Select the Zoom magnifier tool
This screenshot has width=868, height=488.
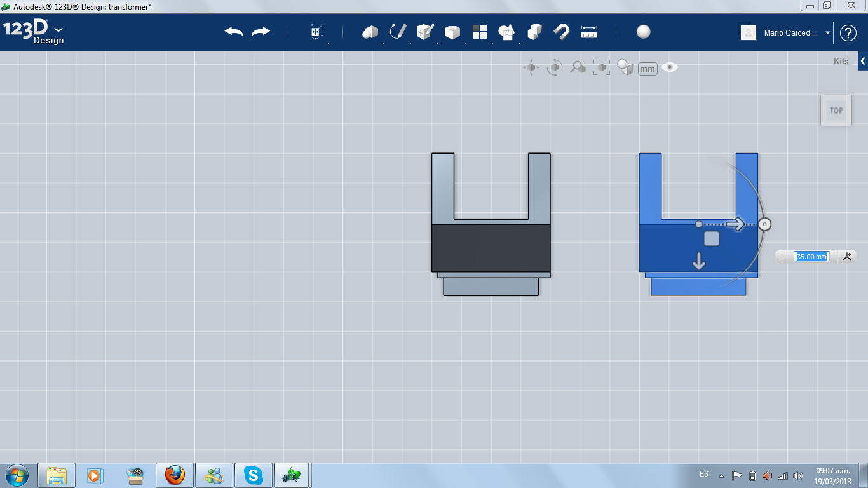click(x=578, y=67)
